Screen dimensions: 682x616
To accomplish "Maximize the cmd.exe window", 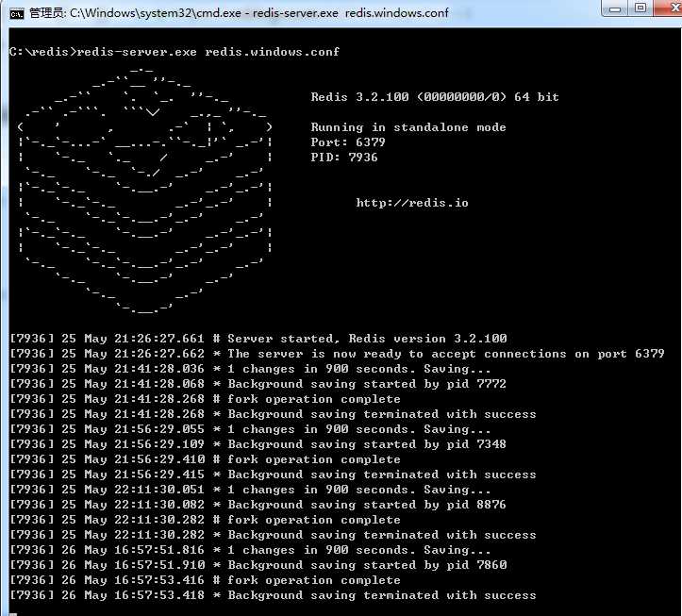I will coord(640,8).
